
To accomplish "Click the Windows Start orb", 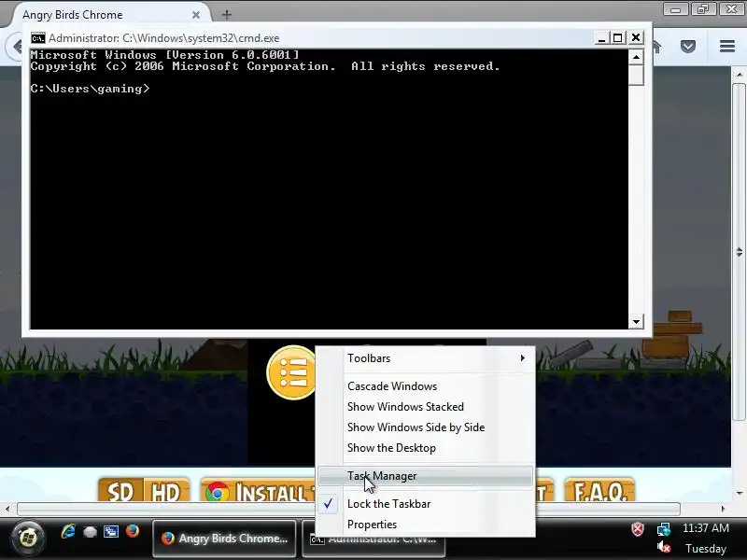I will pos(28,539).
